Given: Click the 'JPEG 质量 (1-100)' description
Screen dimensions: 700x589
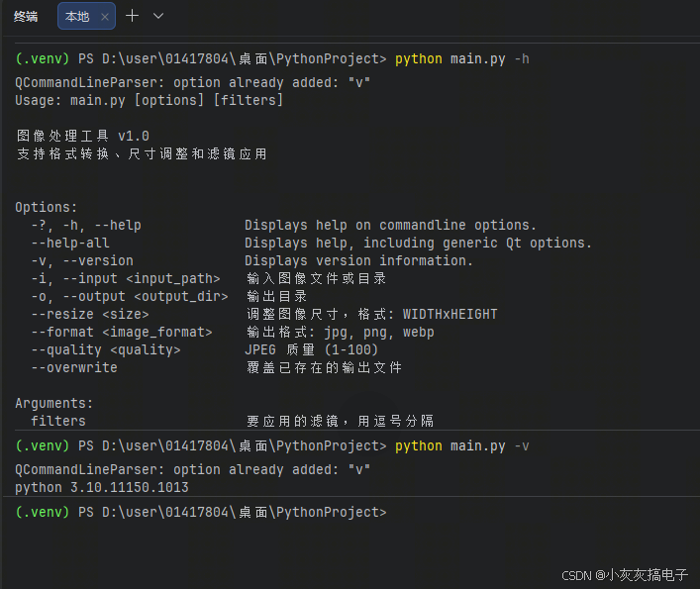Looking at the screenshot, I should pyautogui.click(x=311, y=349).
